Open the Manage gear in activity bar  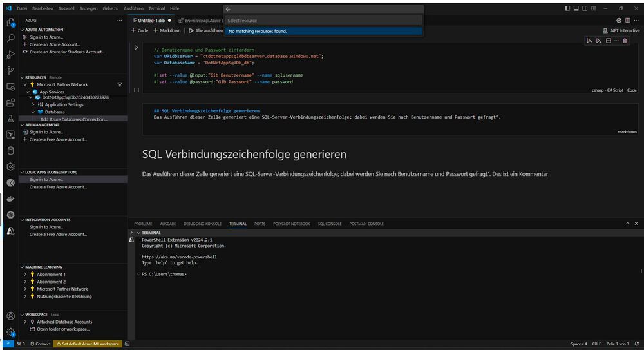click(x=11, y=332)
